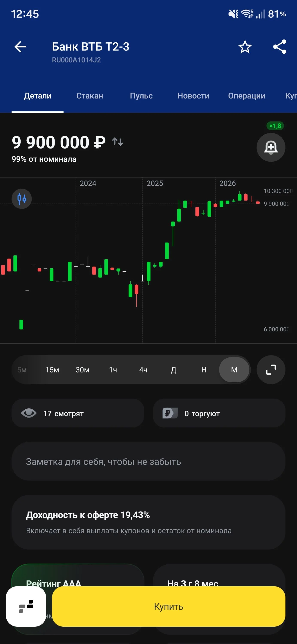Tap the note field Заметка для себя
The width and height of the screenshot is (297, 644).
(148, 461)
